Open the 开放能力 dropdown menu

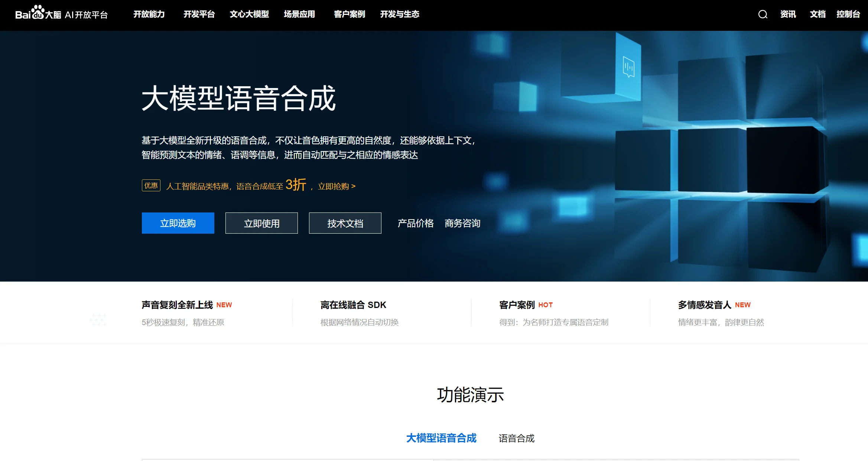tap(149, 14)
